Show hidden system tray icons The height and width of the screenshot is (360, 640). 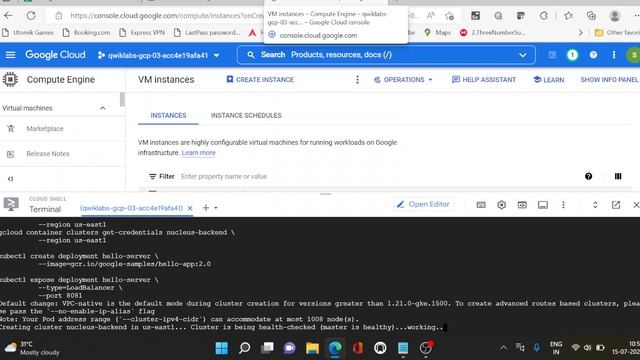[x=503, y=348]
